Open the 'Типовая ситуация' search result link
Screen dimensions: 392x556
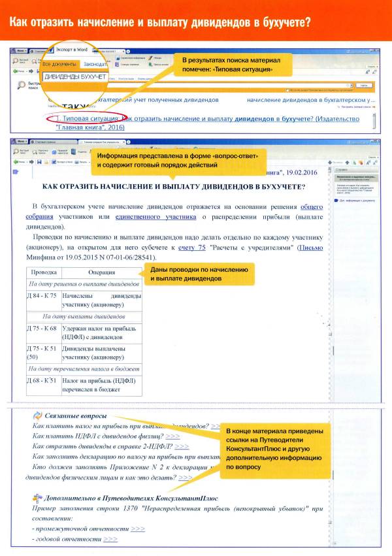coord(207,123)
